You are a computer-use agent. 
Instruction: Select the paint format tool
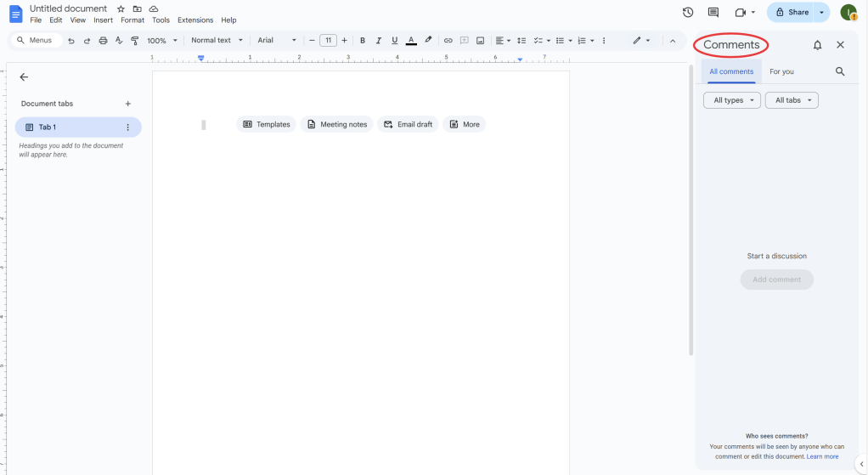(x=134, y=41)
